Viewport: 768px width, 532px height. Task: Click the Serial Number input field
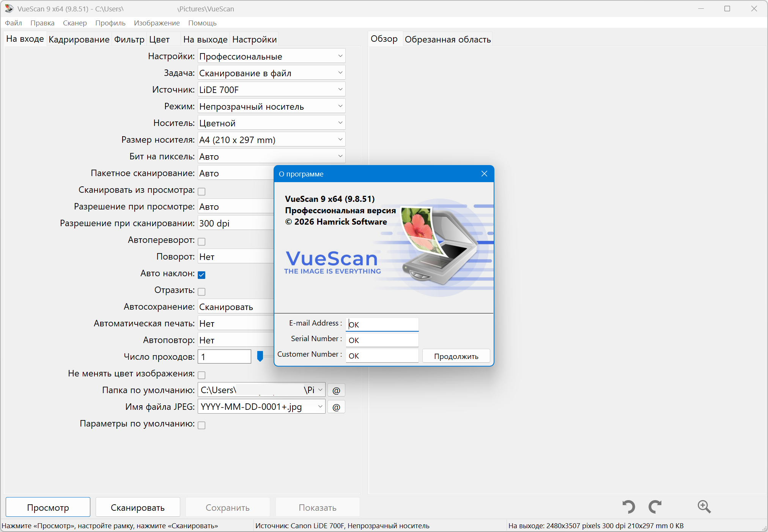[382, 340]
